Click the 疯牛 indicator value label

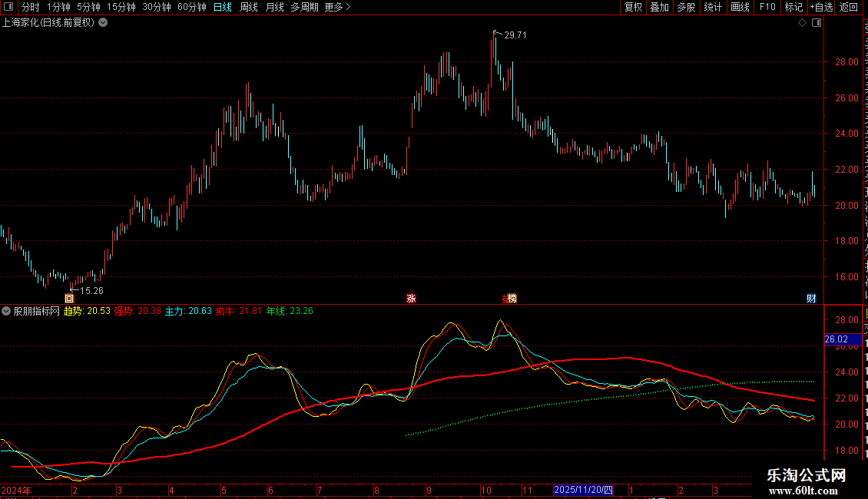(239, 312)
